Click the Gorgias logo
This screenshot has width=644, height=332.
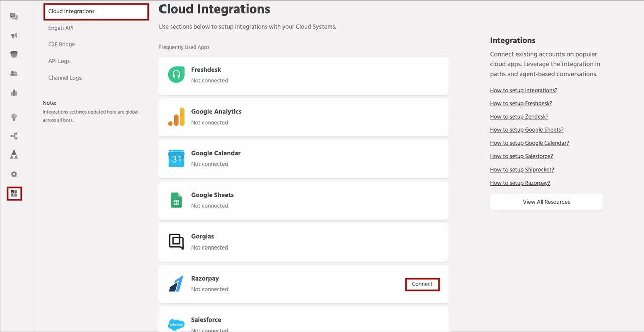(176, 242)
